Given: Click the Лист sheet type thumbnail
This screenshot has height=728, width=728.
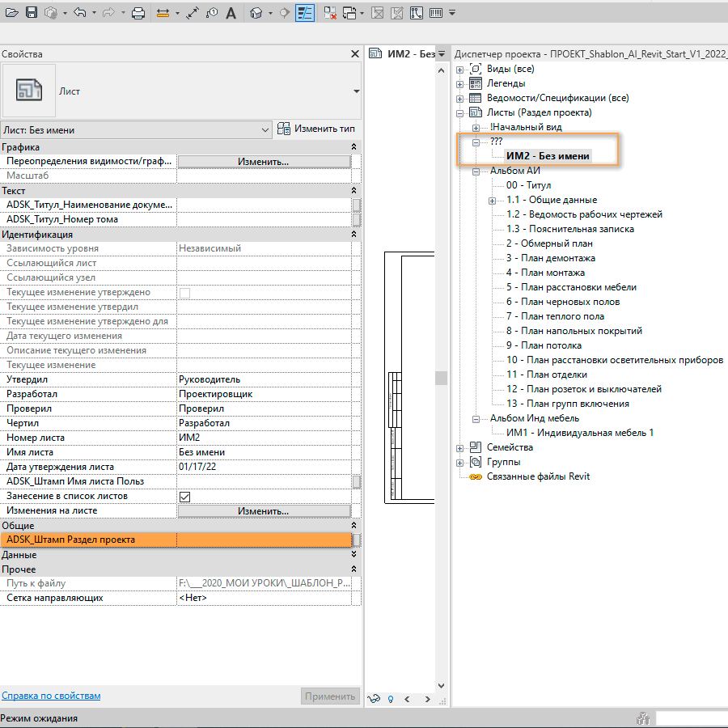Looking at the screenshot, I should coord(29,91).
